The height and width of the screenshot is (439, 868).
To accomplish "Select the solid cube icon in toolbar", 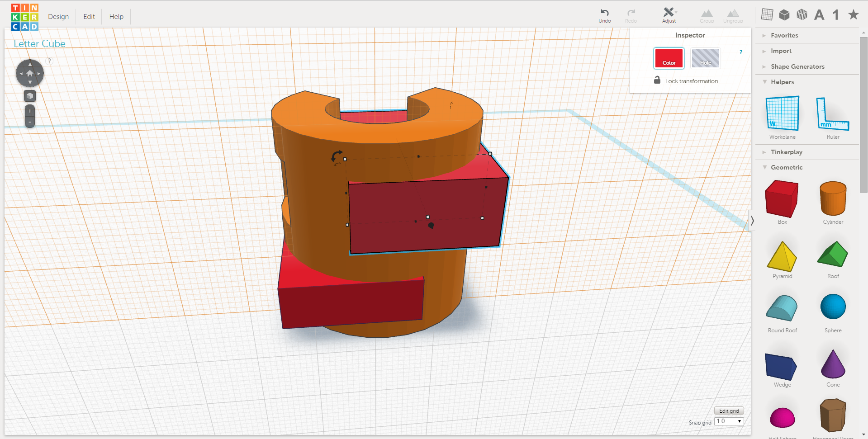I will coord(784,14).
